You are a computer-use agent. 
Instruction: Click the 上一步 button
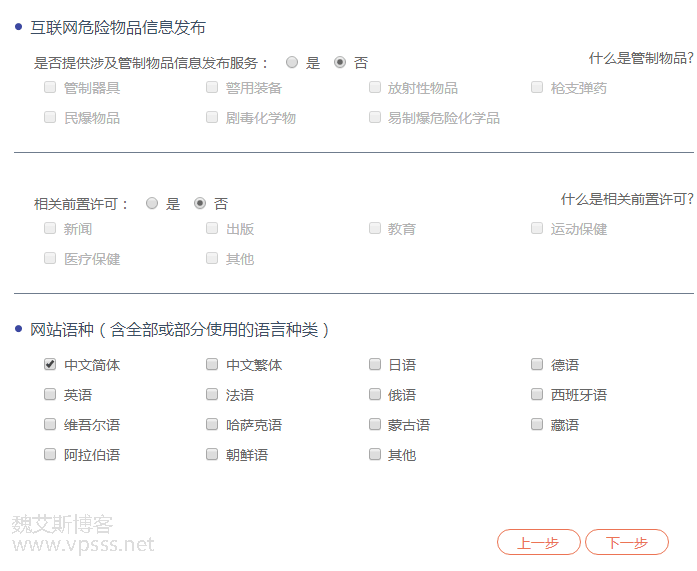[538, 542]
